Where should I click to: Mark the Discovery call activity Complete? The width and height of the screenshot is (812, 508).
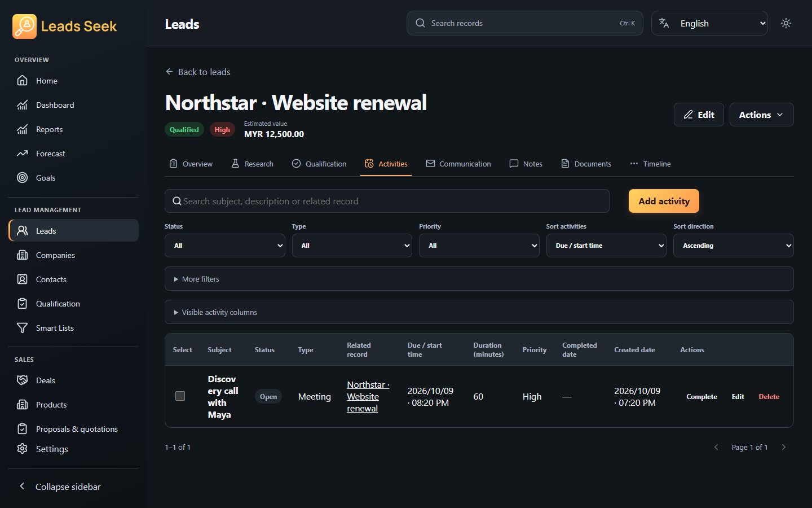(x=702, y=397)
